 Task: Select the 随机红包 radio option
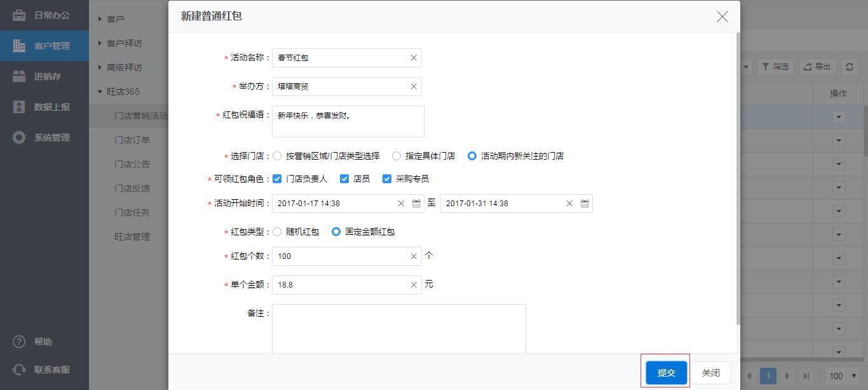coord(277,232)
